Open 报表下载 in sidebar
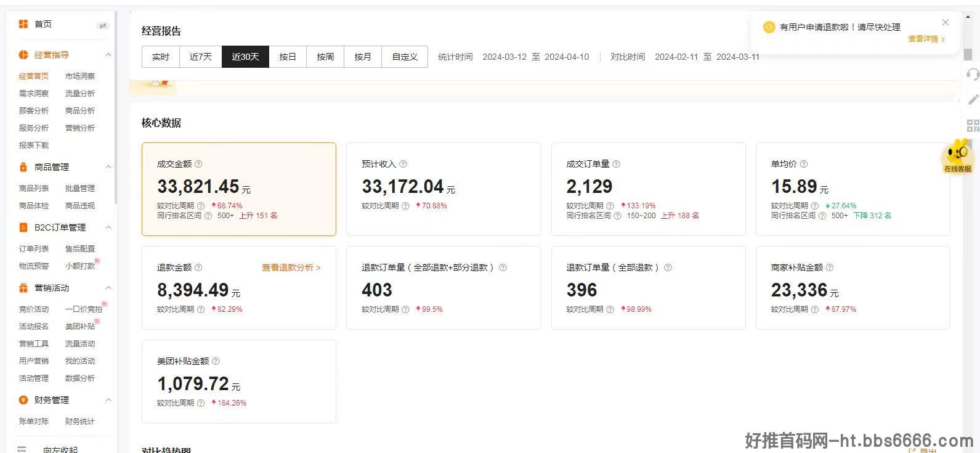 coord(34,145)
